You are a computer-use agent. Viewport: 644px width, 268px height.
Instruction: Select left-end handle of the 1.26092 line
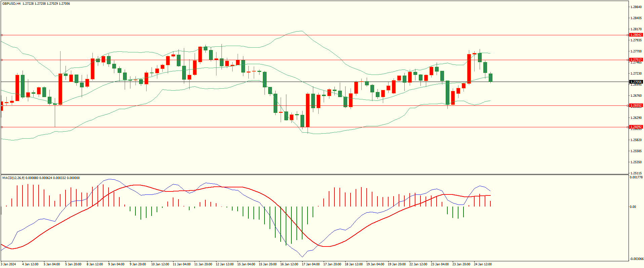[2, 127]
